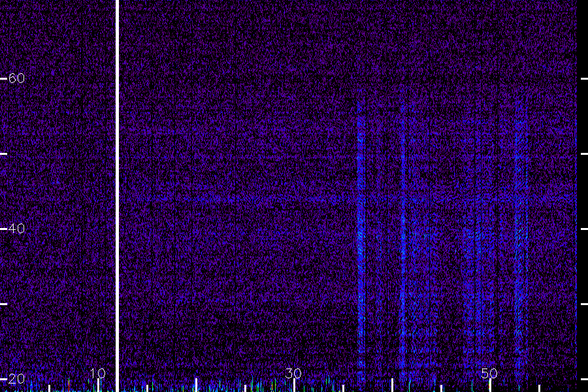Click the "60" label on vertical axis
Viewport: 588px width, 392px height.
(16, 78)
